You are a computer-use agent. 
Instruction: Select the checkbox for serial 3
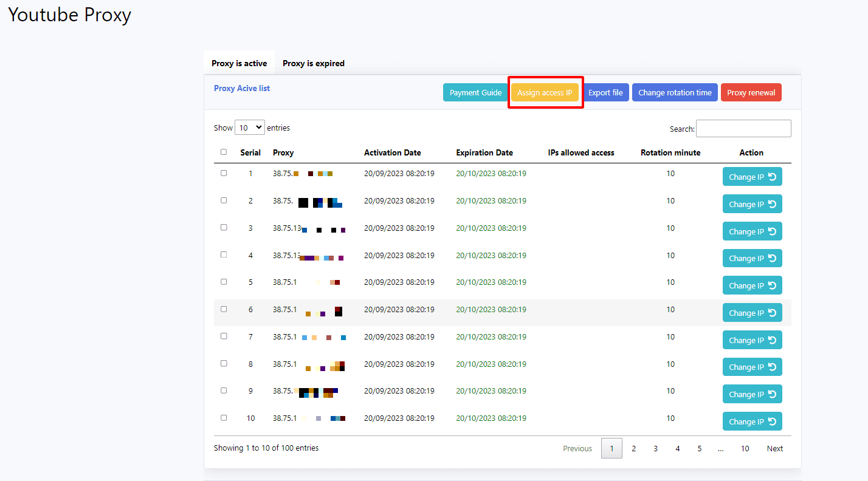224,227
